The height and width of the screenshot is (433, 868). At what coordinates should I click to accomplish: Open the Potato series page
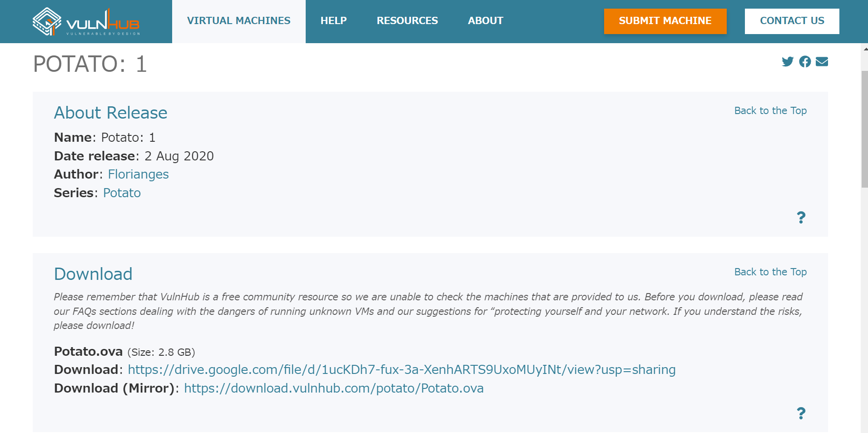tap(122, 193)
